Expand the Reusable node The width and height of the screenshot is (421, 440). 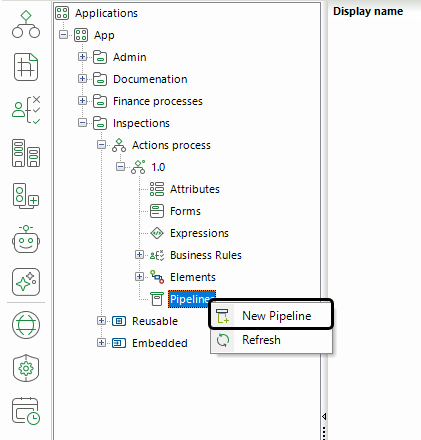tap(101, 321)
